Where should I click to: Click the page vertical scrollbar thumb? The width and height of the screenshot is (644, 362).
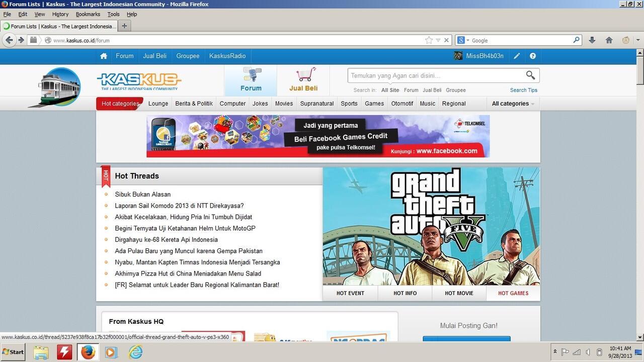click(640, 70)
